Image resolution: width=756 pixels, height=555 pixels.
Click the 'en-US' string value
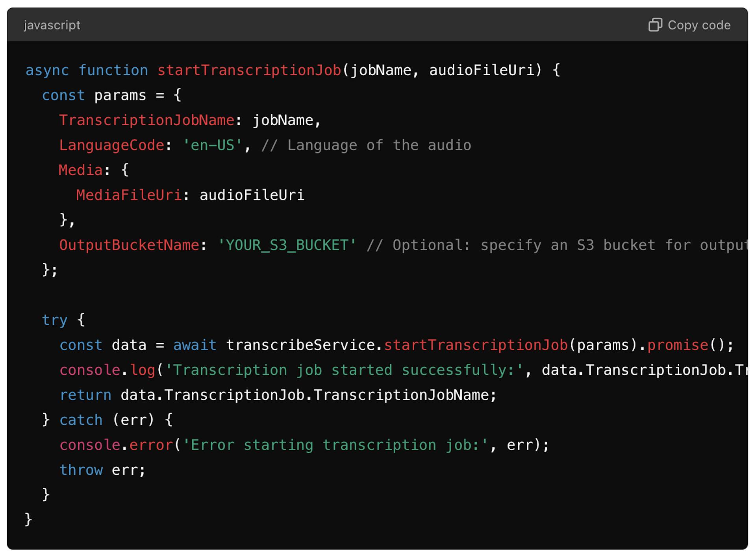(x=212, y=146)
